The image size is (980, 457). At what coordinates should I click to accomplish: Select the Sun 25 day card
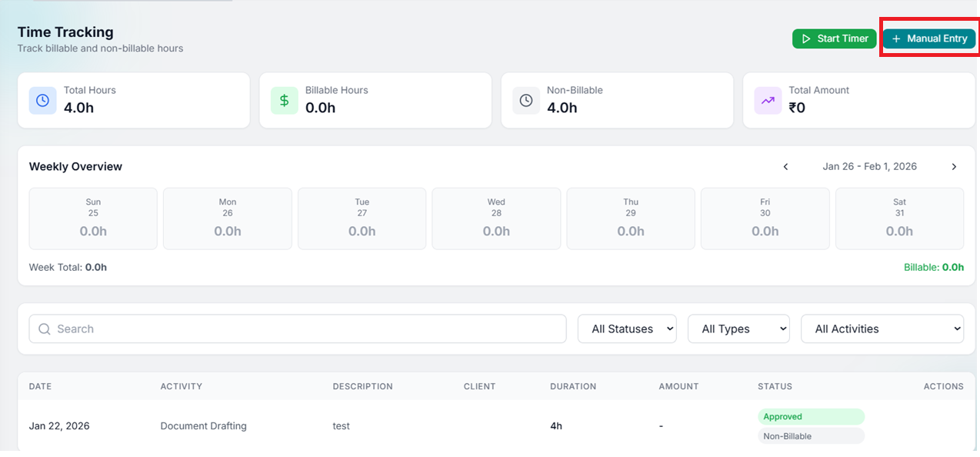click(93, 218)
